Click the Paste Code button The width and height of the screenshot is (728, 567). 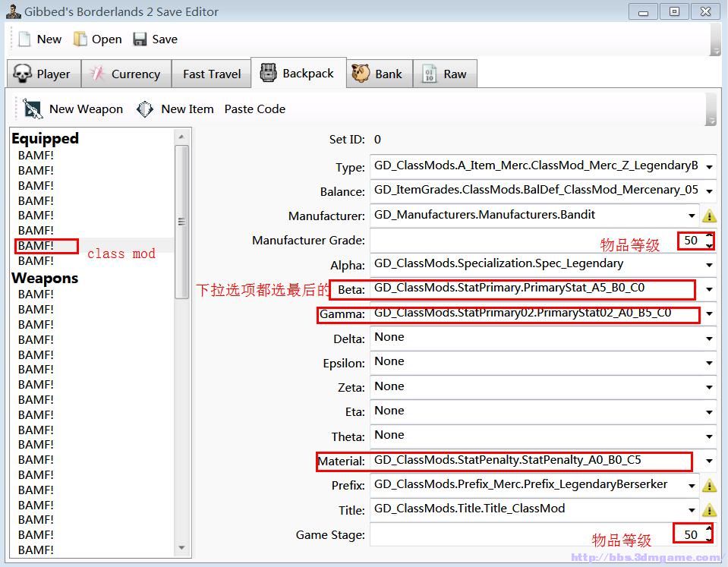click(254, 109)
